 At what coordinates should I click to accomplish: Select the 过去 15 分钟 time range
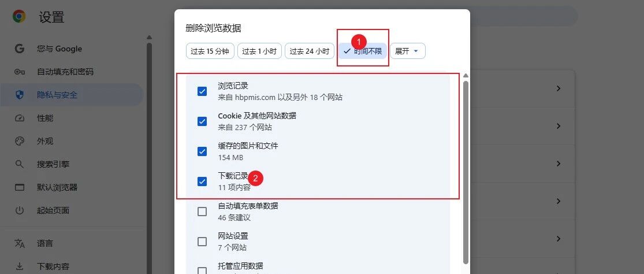210,51
